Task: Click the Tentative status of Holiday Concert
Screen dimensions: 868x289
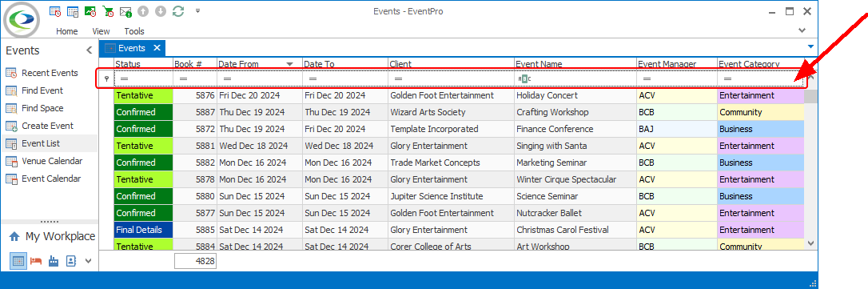Action: [143, 95]
